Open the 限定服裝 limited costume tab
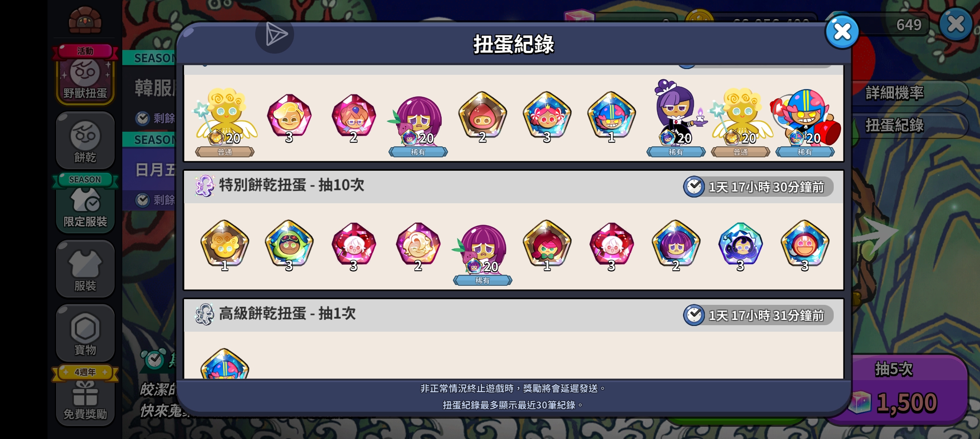The width and height of the screenshot is (980, 439). coord(85,203)
